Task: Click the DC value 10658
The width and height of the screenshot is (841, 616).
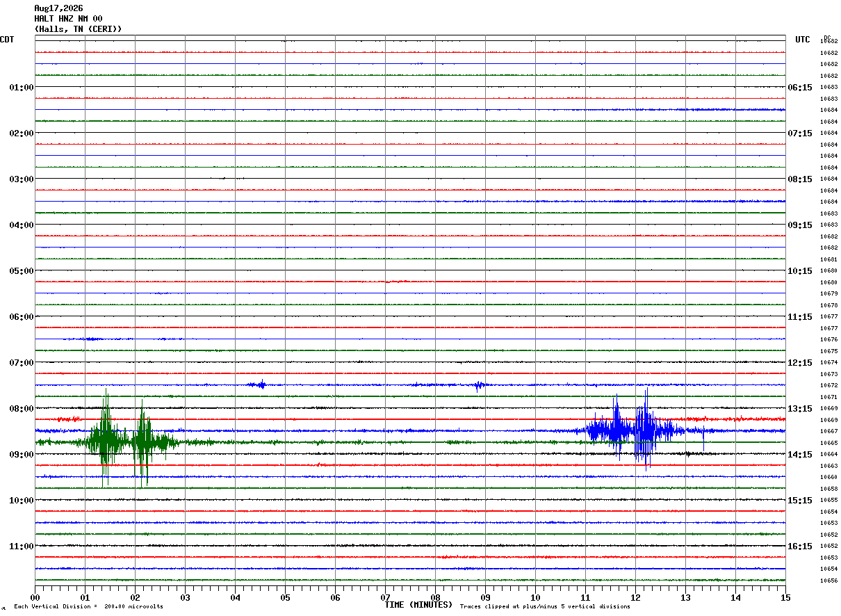Action: (x=828, y=489)
